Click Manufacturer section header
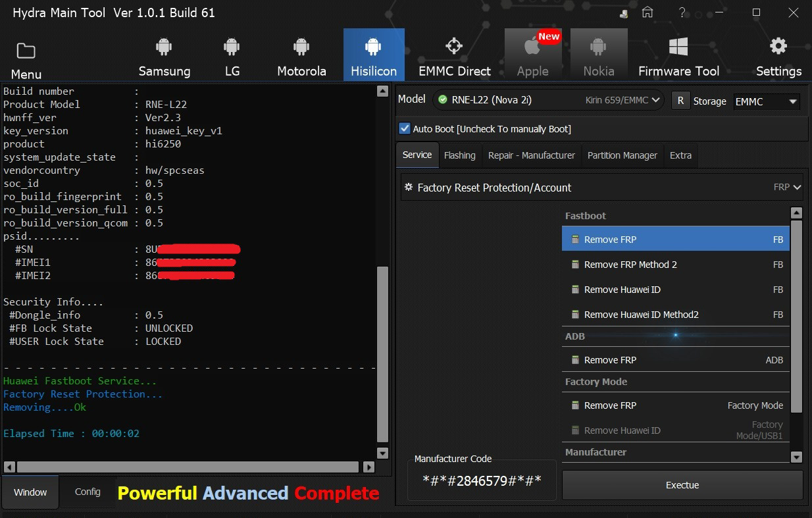The height and width of the screenshot is (518, 812). 596,452
